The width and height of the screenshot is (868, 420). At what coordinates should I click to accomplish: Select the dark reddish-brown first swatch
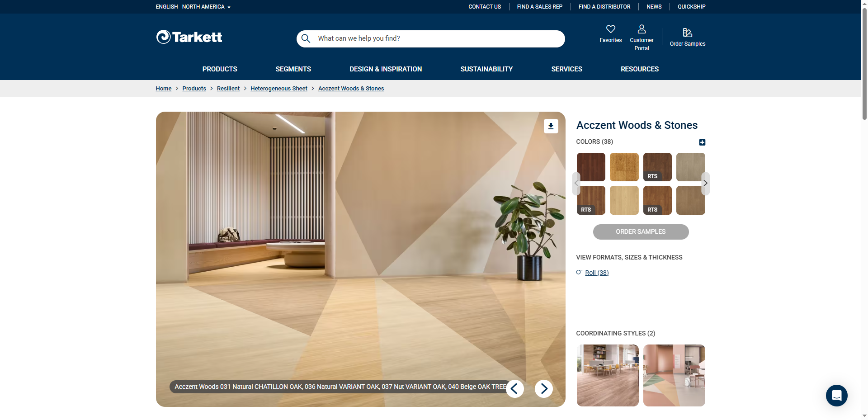click(591, 167)
